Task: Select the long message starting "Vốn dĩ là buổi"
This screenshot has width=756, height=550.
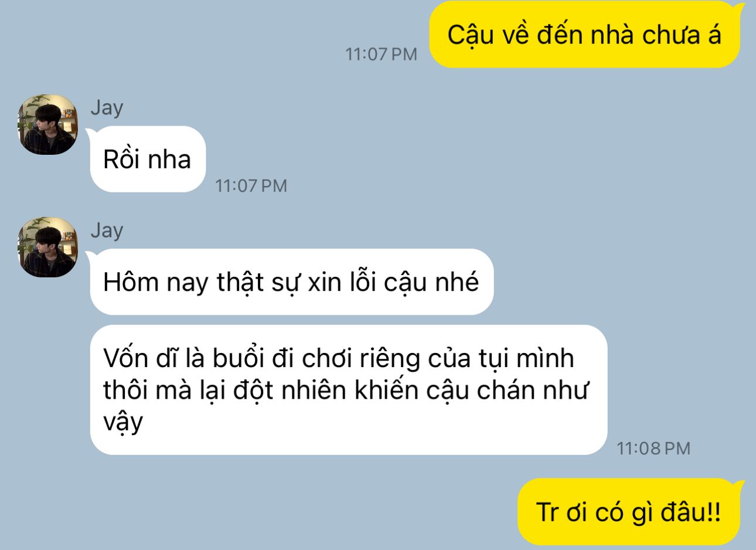Action: click(x=348, y=390)
